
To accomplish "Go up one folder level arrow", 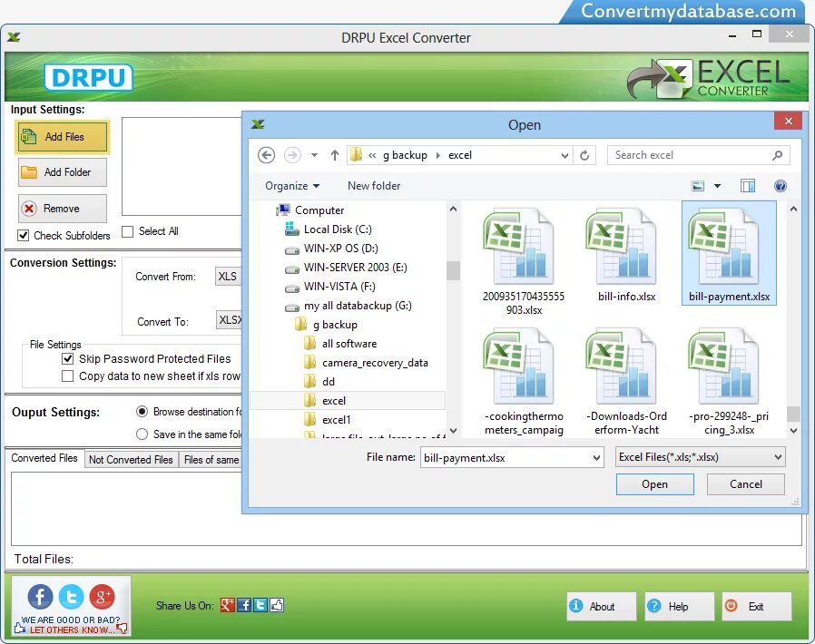I will point(335,155).
